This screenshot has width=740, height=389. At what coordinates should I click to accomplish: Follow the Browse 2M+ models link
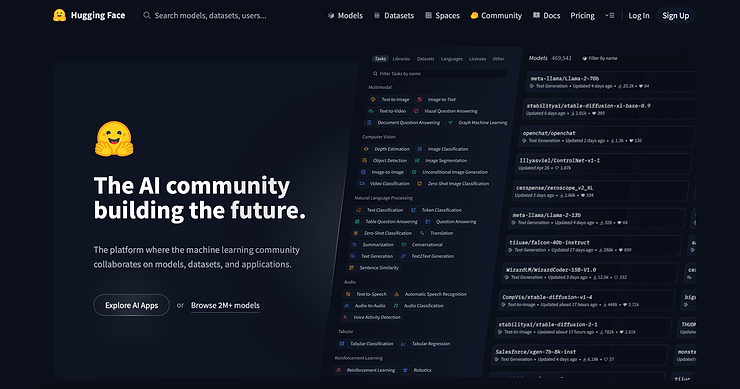pos(225,305)
